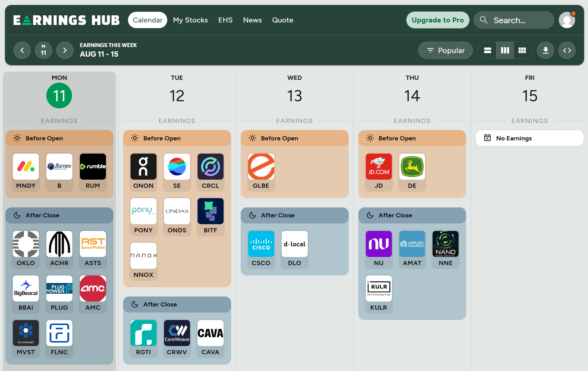Open the Archer ACHR logo
Screen dimensions: 588x371
(59, 244)
